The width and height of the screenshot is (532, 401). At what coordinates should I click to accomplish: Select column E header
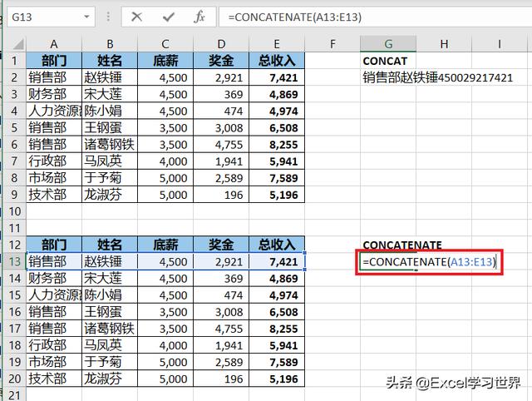tap(277, 44)
